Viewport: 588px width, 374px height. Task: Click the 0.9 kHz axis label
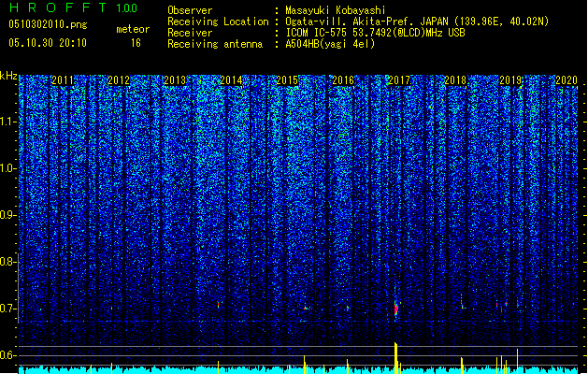tap(7, 215)
